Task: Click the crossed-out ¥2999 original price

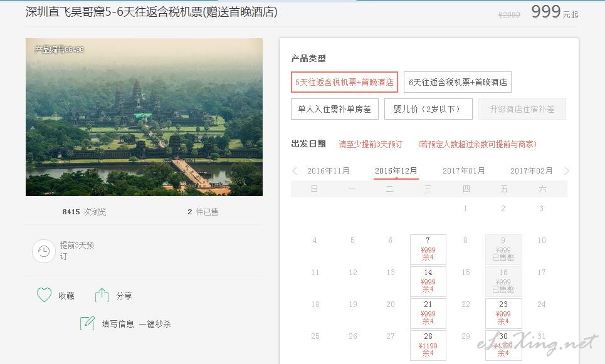Action: click(x=509, y=14)
